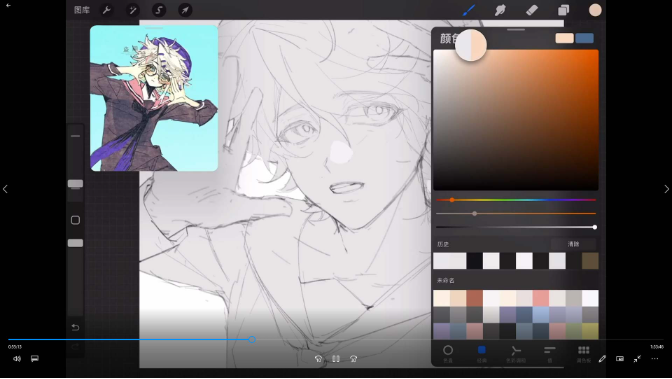Viewport: 672px width, 379px height.
Task: Toggle subtitles with the captions icon
Action: 35,358
